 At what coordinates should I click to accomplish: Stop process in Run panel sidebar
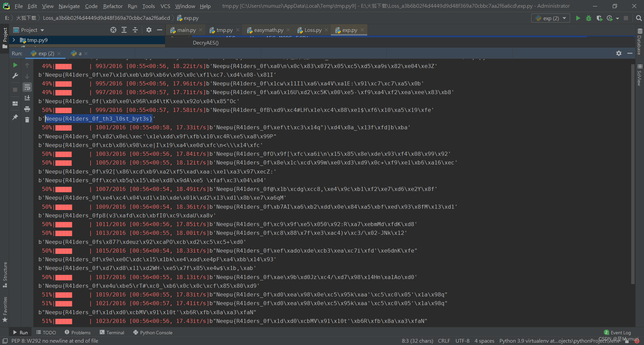(15, 89)
